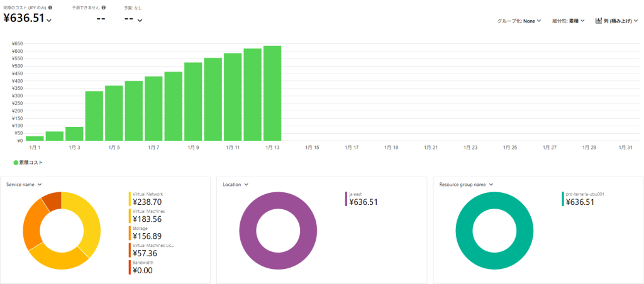The height and width of the screenshot is (284, 644).
Task: Open the Resource group name pivot dropdown
Action: point(466,185)
